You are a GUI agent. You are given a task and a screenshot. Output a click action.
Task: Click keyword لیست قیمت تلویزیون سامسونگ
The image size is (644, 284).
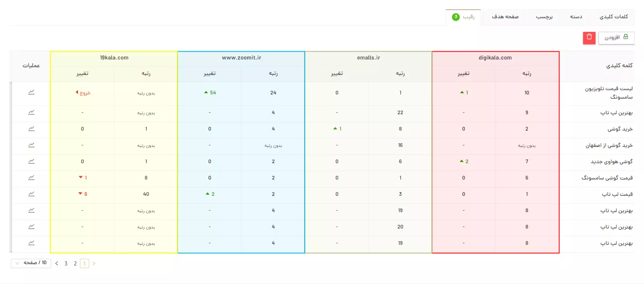[609, 93]
